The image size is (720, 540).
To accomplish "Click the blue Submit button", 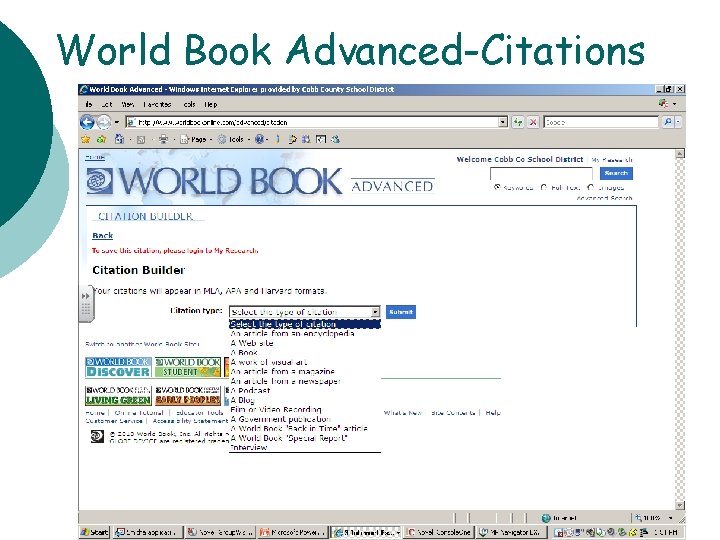I will point(400,312).
